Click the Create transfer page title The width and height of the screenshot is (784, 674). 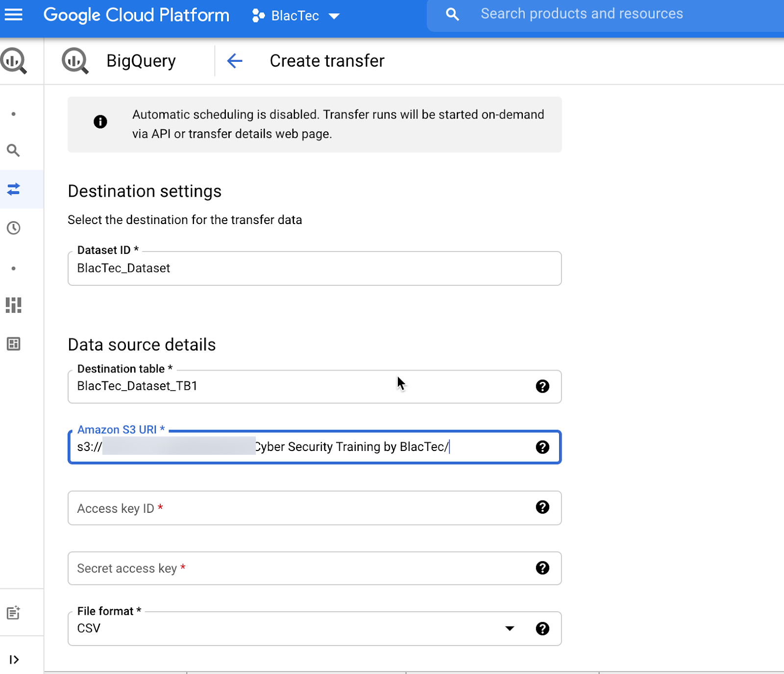tap(327, 61)
